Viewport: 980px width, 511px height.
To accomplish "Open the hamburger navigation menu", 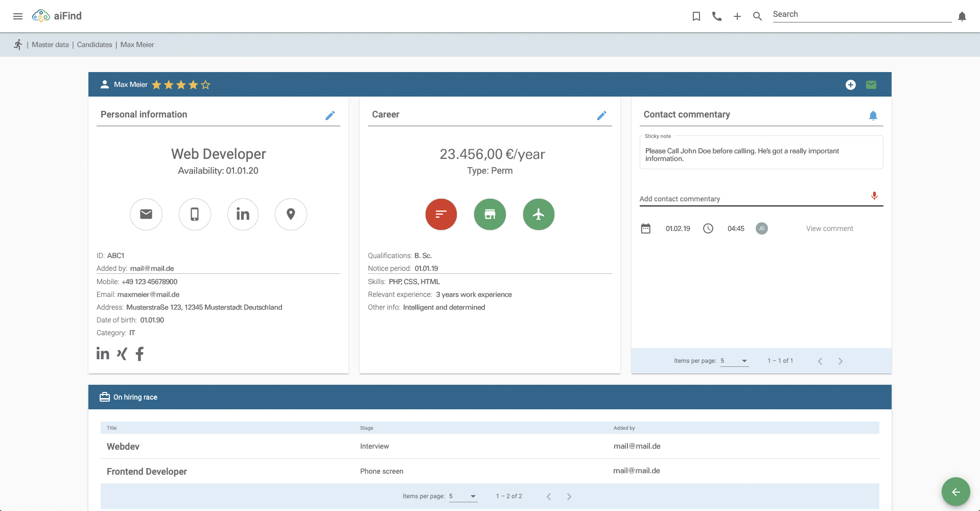I will click(x=18, y=16).
